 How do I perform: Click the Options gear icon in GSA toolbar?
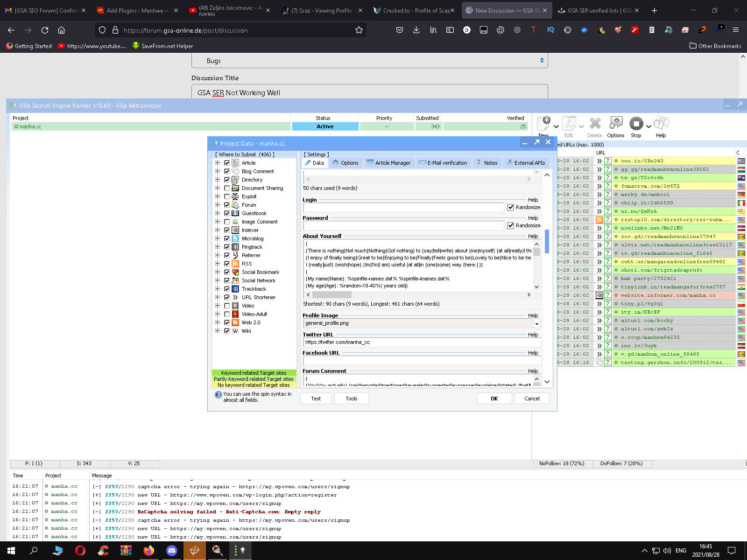pos(616,123)
